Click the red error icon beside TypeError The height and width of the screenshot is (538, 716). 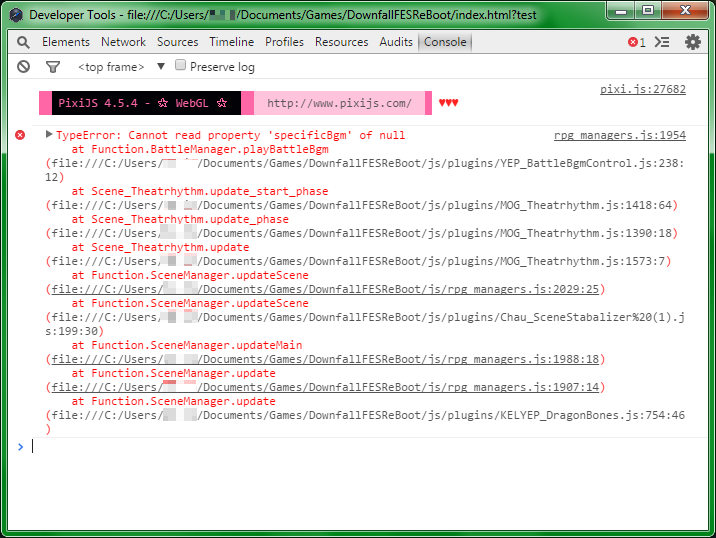click(20, 135)
